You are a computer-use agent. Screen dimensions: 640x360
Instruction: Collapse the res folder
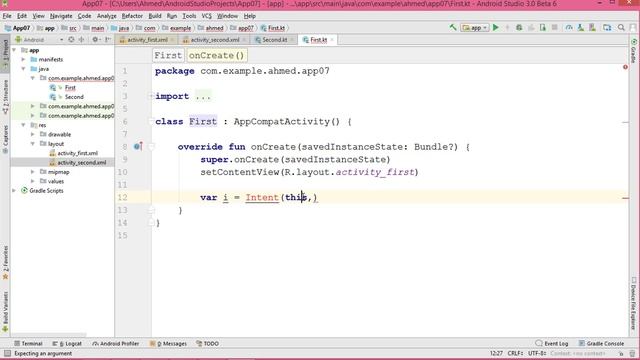click(23, 125)
